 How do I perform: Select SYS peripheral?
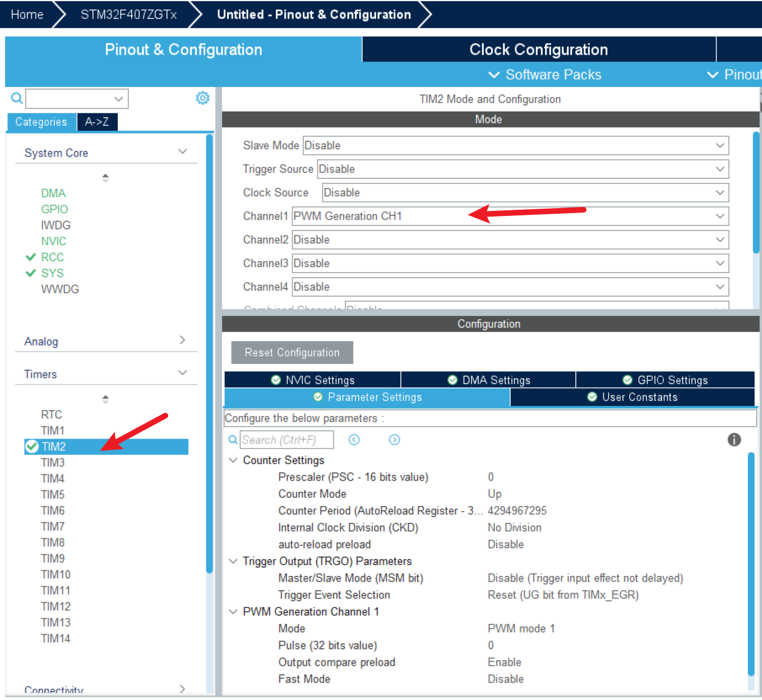52,273
